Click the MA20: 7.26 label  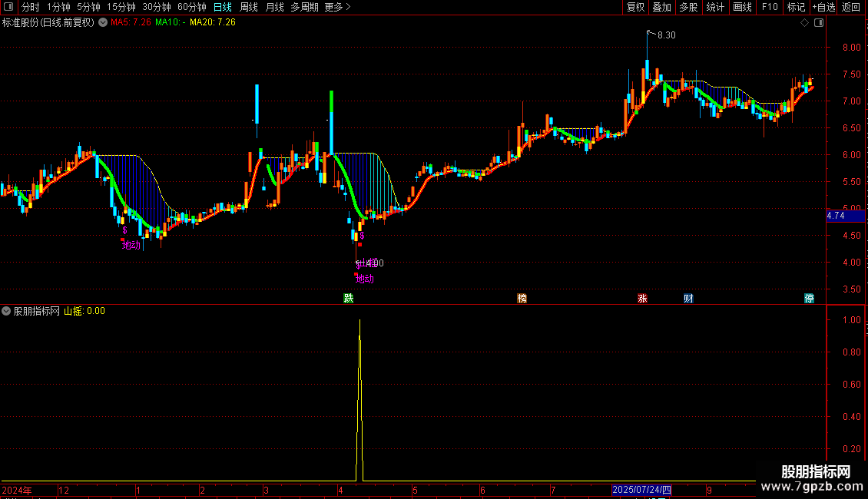[213, 22]
